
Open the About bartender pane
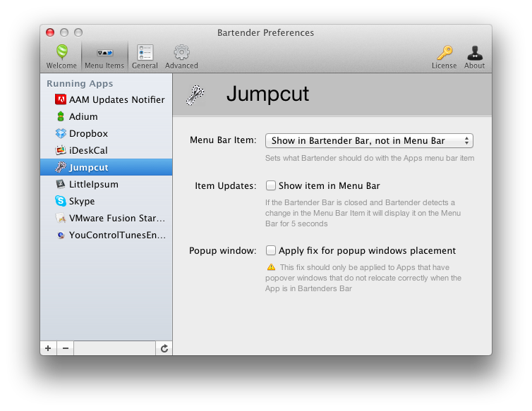coord(474,56)
